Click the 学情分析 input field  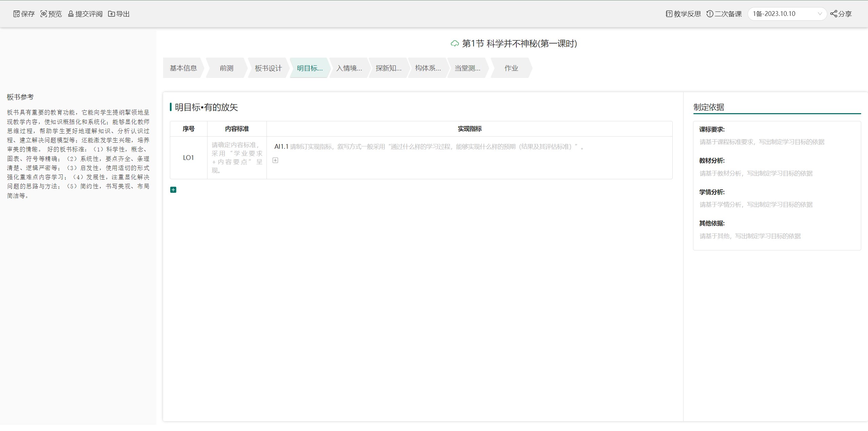777,205
